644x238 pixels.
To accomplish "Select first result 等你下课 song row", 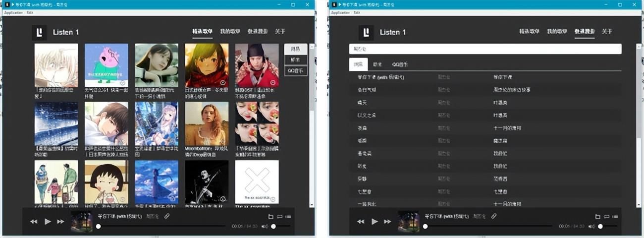I will 485,77.
